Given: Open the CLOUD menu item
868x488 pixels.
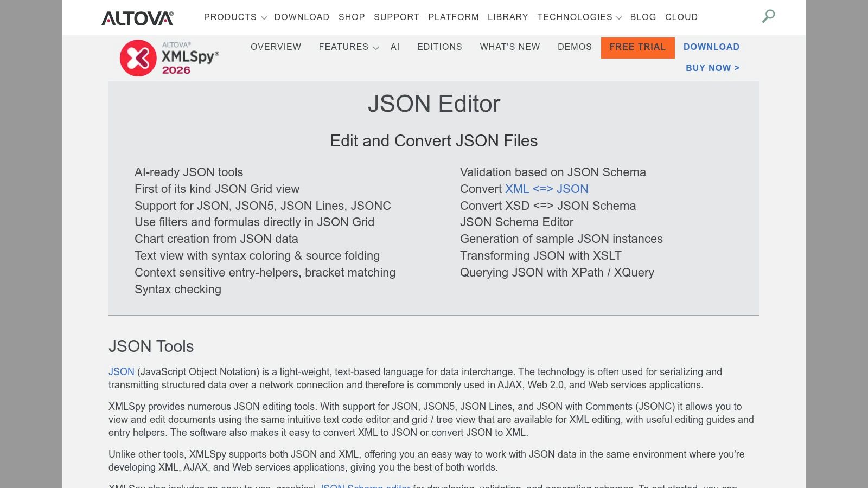Looking at the screenshot, I should (681, 17).
